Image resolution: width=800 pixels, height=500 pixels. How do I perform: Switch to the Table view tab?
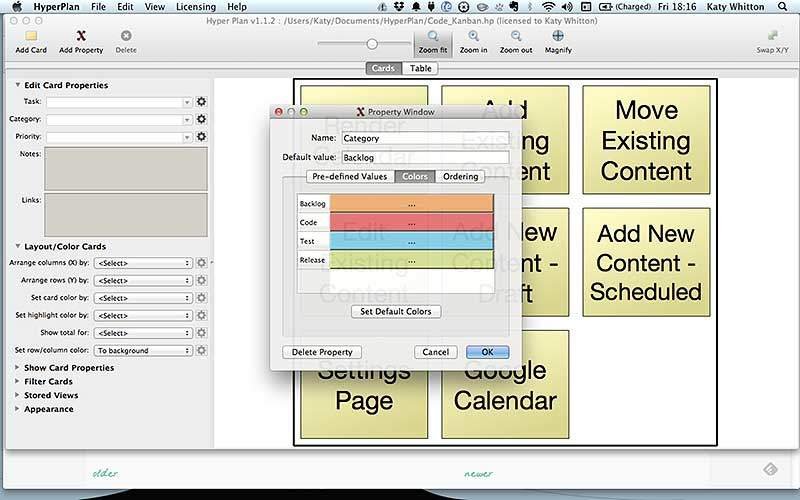coord(420,68)
